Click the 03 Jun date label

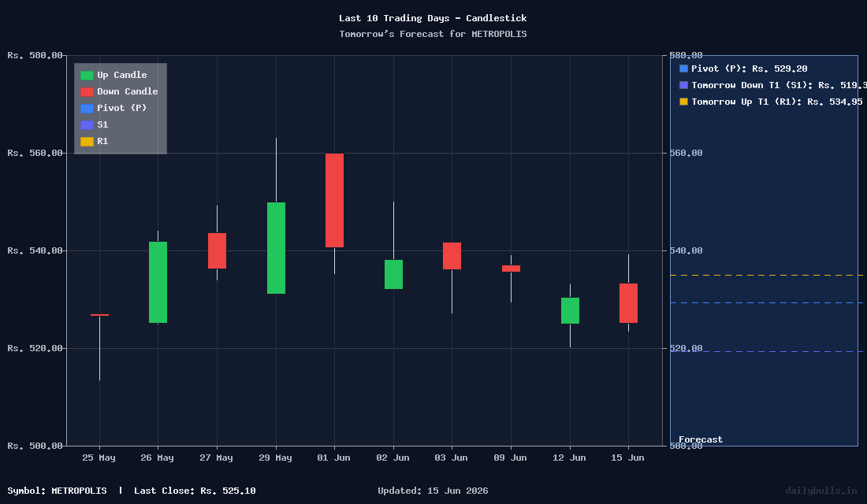[451, 458]
